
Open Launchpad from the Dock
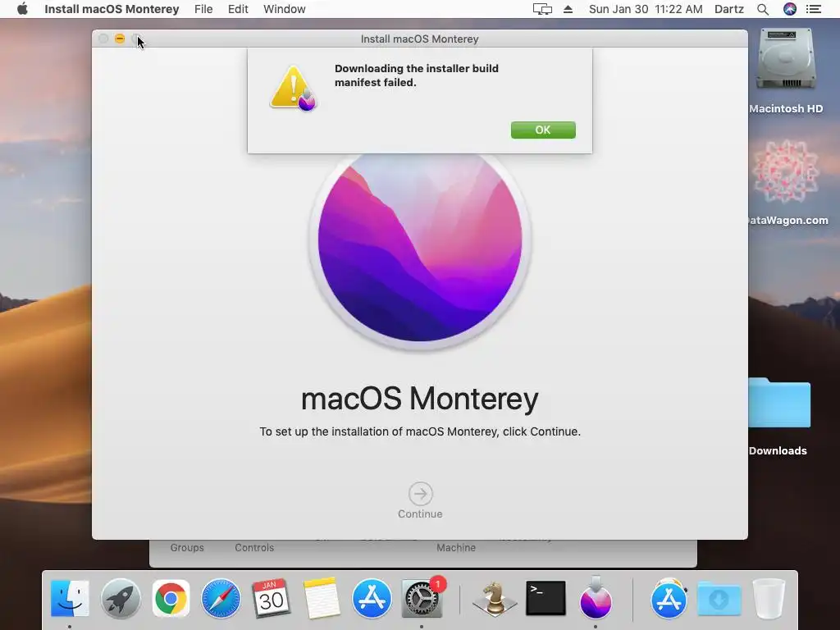pos(121,598)
